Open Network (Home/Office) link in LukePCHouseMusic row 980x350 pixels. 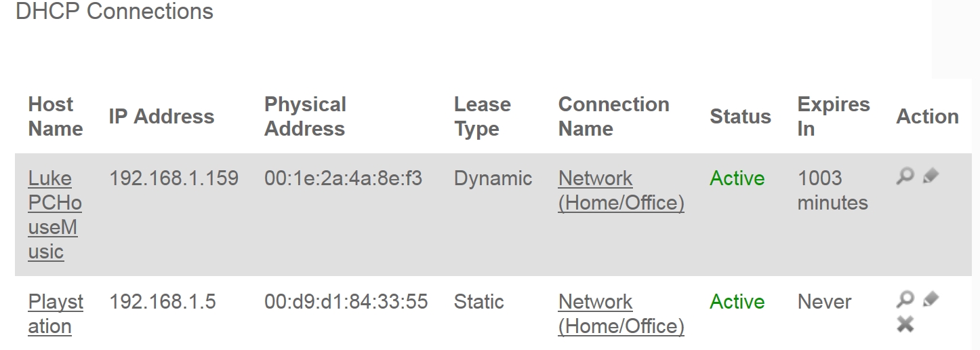(621, 191)
